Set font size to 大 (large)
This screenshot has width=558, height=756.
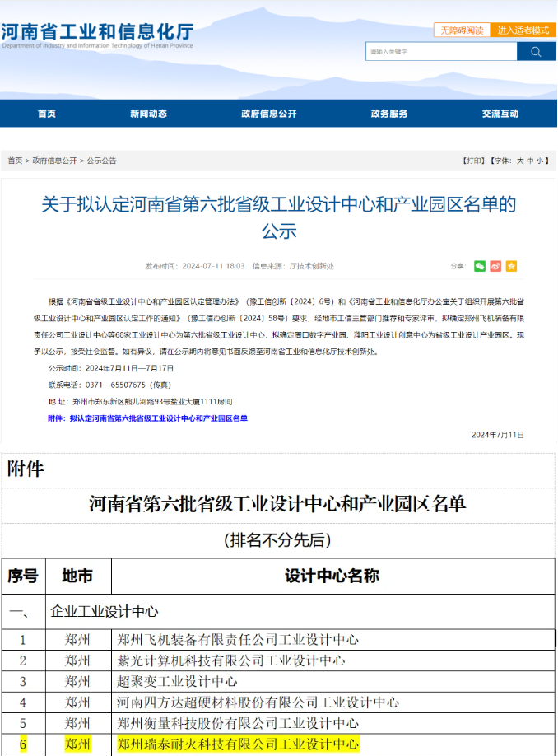click(x=520, y=161)
